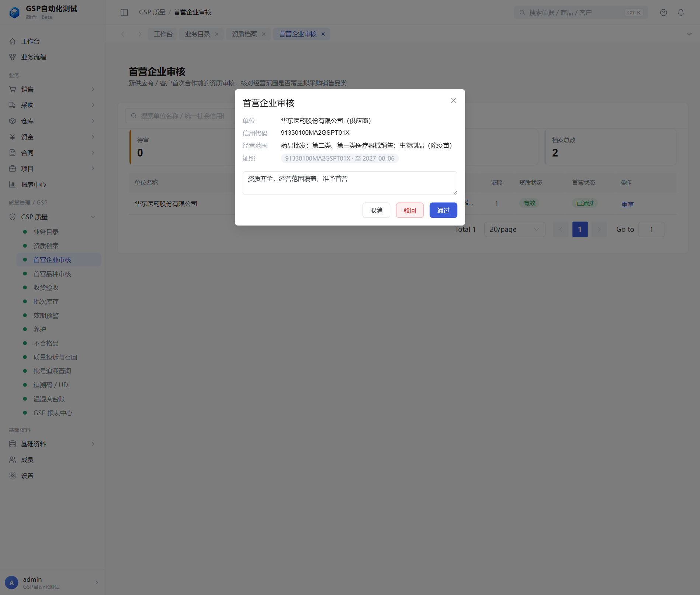The image size is (700, 595).
Task: Open 设置 gear icon in sidebar
Action: coord(13,476)
